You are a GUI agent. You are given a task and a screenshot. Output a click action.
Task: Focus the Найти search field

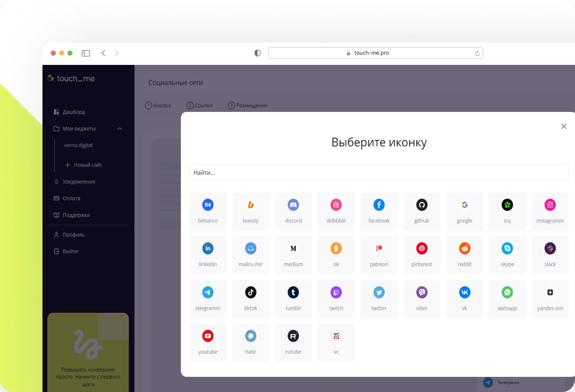379,172
